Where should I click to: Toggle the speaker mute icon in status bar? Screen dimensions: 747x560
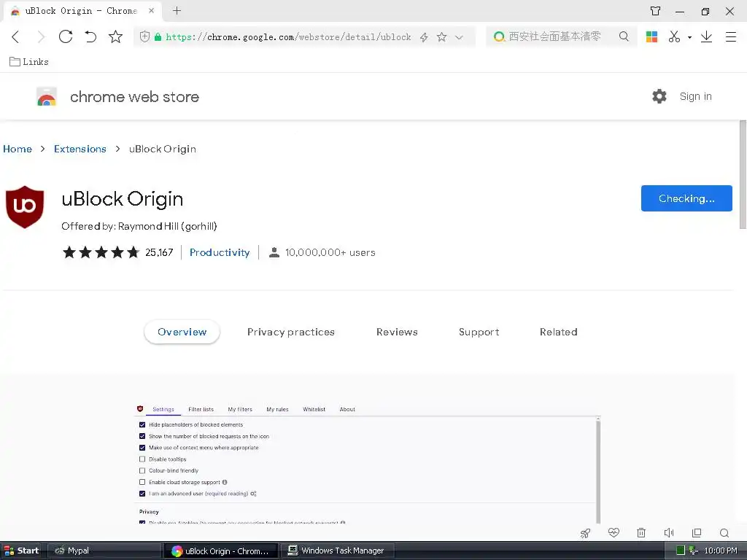point(669,532)
